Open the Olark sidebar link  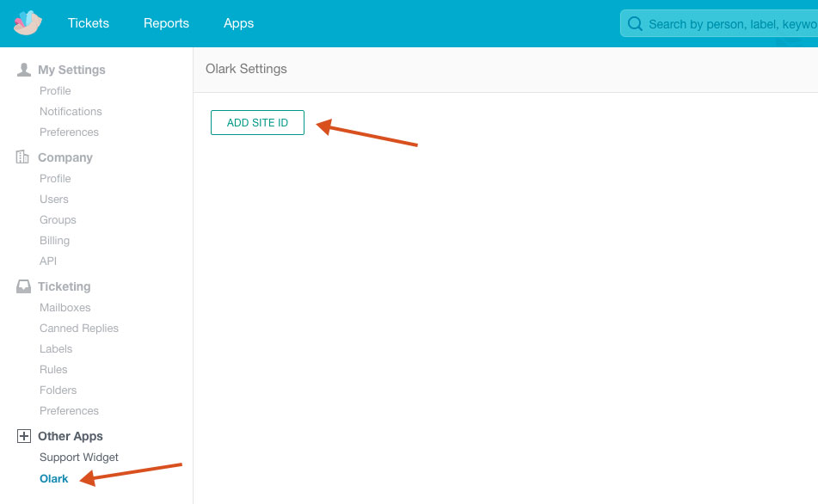[x=54, y=478]
